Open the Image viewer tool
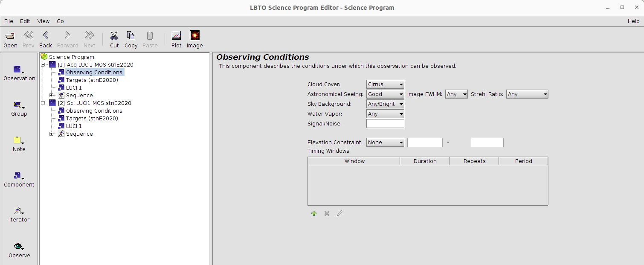 click(194, 36)
